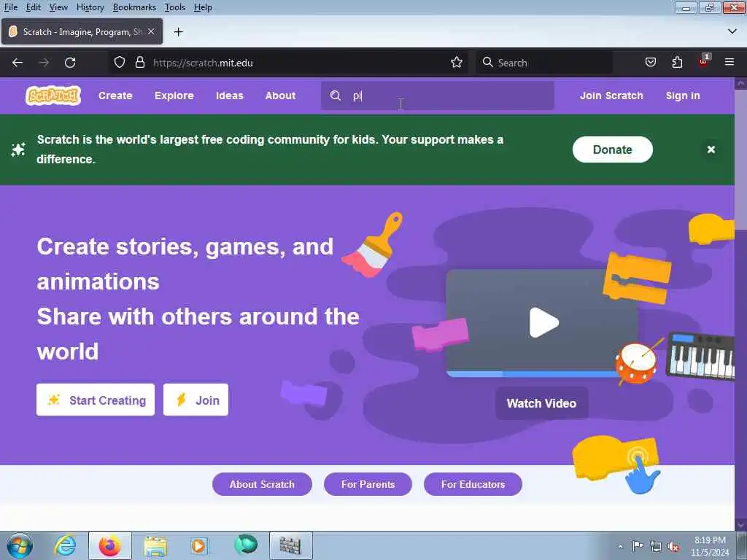Image resolution: width=747 pixels, height=560 pixels.
Task: Open the Pocket save icon
Action: (650, 63)
